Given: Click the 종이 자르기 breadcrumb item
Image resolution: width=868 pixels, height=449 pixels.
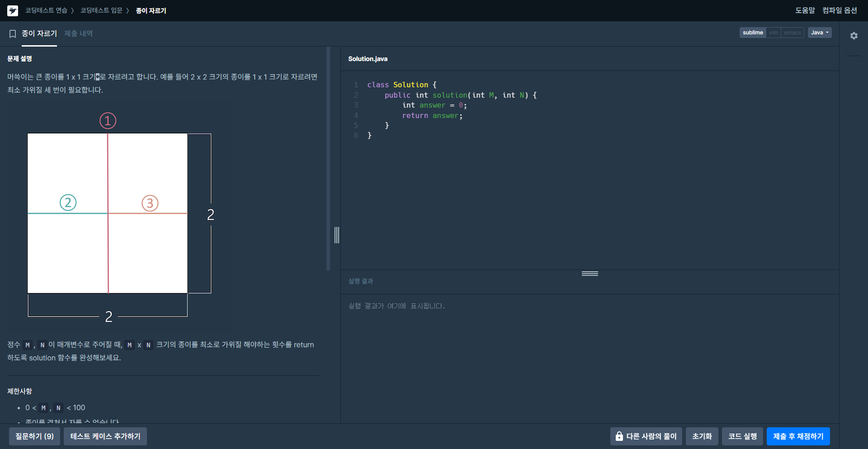Looking at the screenshot, I should coord(151,10).
